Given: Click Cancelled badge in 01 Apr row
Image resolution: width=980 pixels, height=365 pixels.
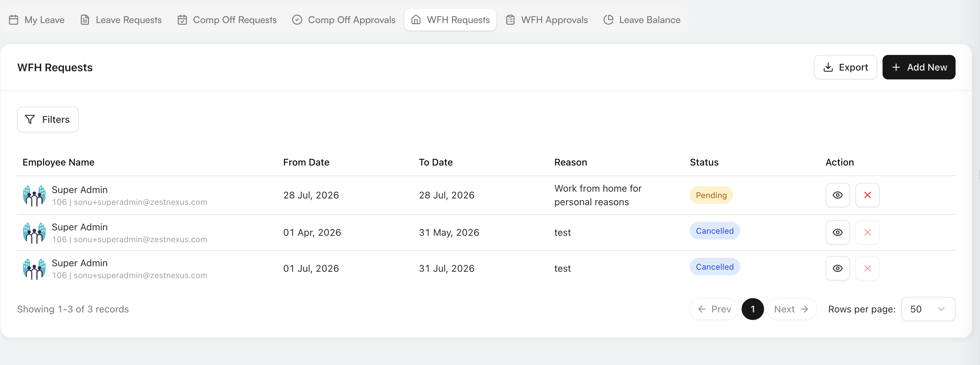Looking at the screenshot, I should pyautogui.click(x=714, y=231).
